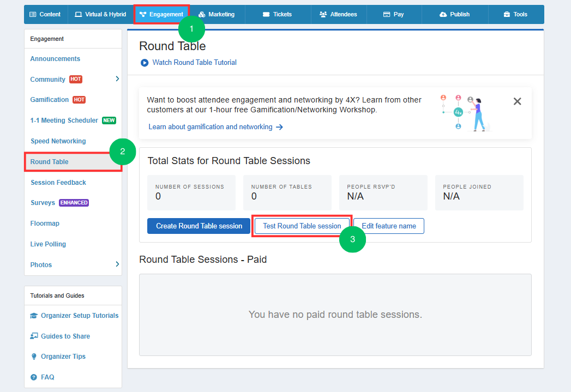The width and height of the screenshot is (571, 392).
Task: Click the Pay credit card icon
Action: click(387, 15)
